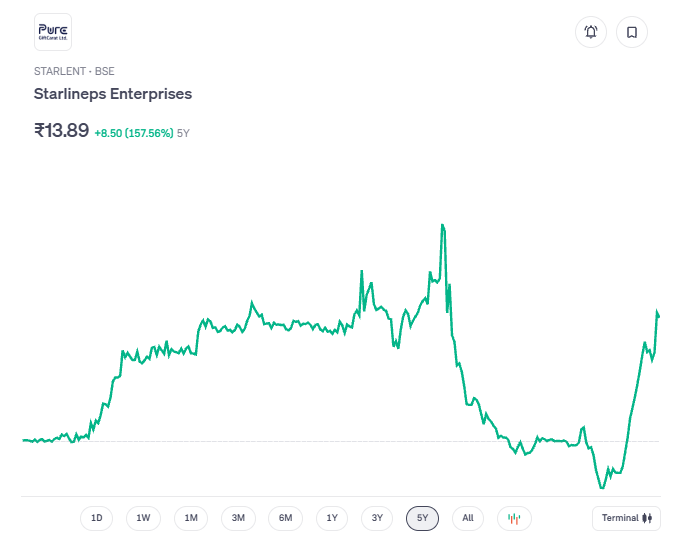Click the Starlineps Enterprises company title

[113, 94]
